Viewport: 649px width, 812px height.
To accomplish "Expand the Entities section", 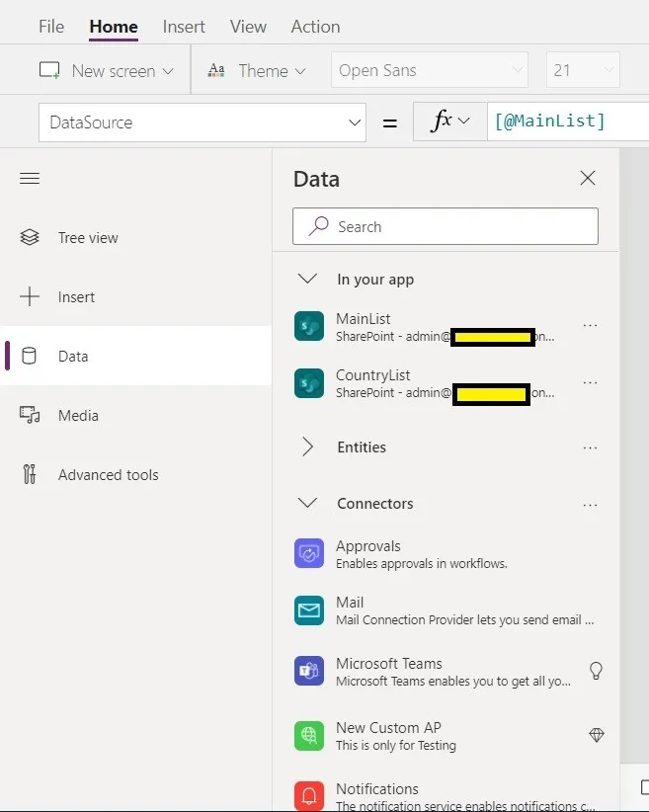I will click(308, 447).
